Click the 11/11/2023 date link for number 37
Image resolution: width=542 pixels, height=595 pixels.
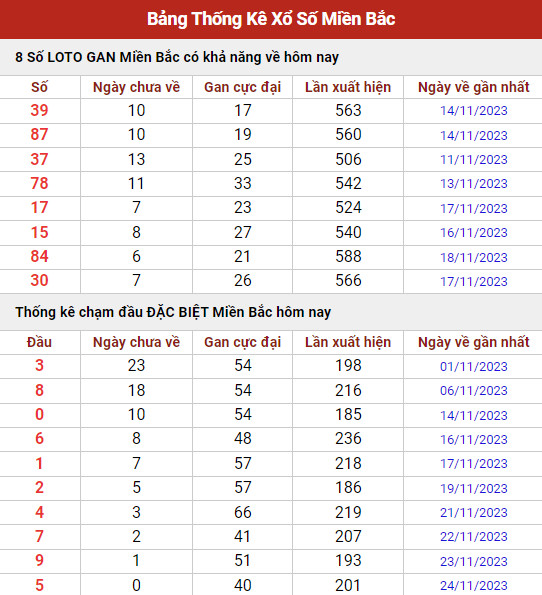tap(473, 160)
